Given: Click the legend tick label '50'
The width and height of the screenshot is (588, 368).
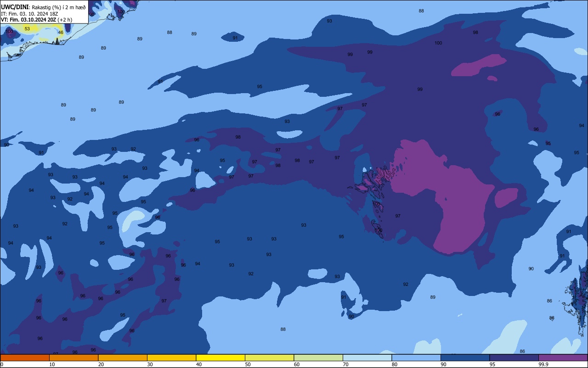Looking at the screenshot, I should coord(248,364).
